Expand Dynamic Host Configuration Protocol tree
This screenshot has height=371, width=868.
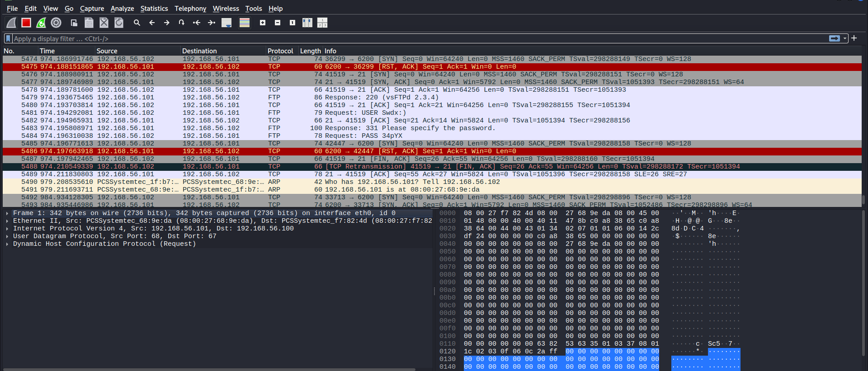tap(7, 244)
